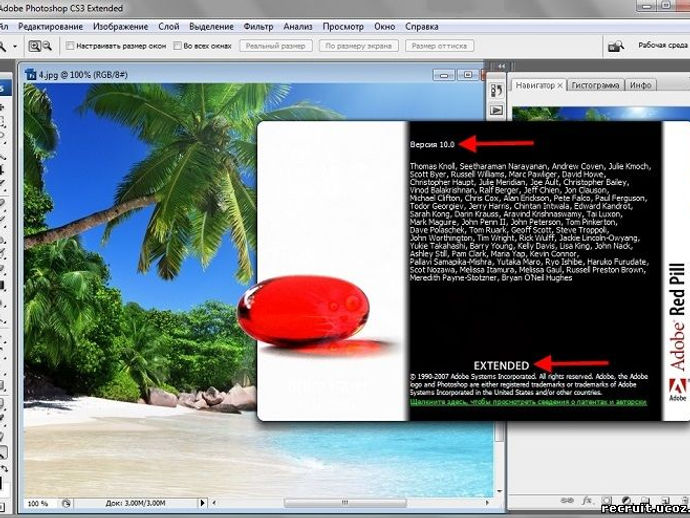Enable 'Настраивать размер окон' checkbox
The height and width of the screenshot is (518, 690).
coord(70,46)
